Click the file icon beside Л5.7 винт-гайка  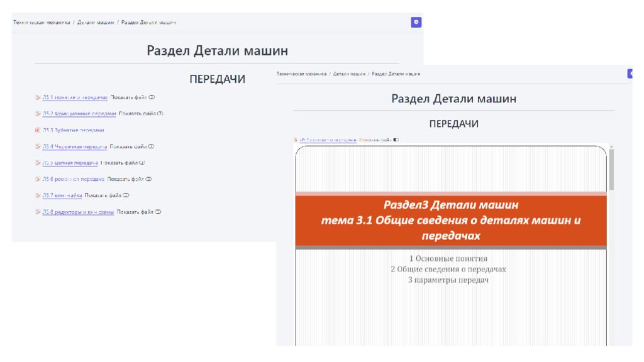(38, 195)
